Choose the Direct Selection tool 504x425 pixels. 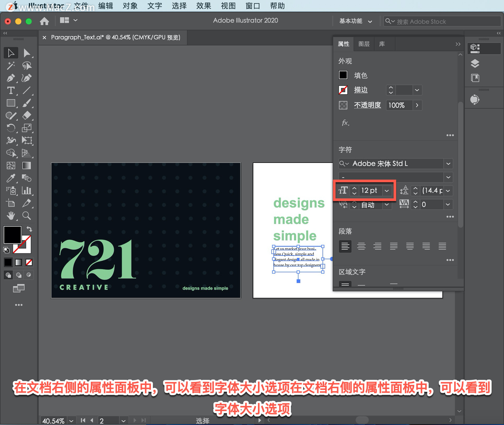point(27,53)
